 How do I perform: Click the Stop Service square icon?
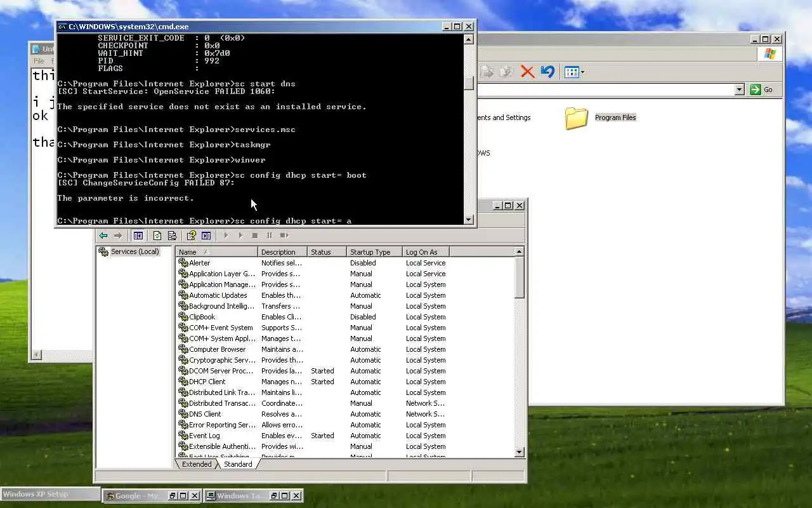pyautogui.click(x=255, y=236)
